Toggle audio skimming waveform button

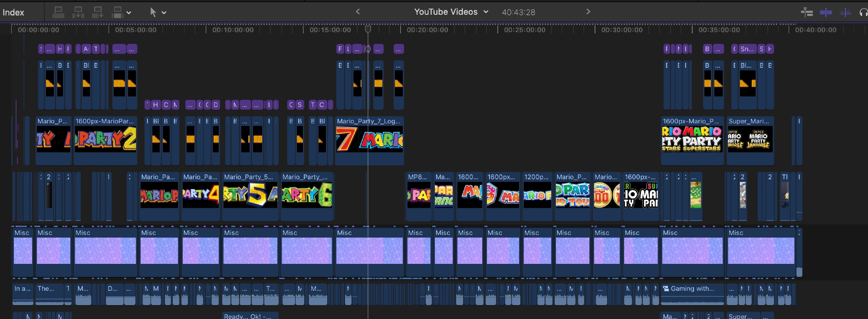[845, 13]
